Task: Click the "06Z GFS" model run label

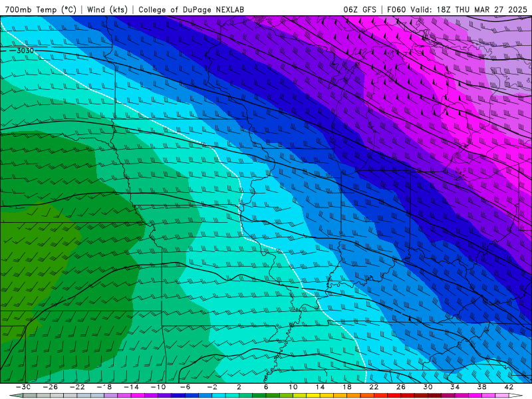Action: click(x=360, y=9)
